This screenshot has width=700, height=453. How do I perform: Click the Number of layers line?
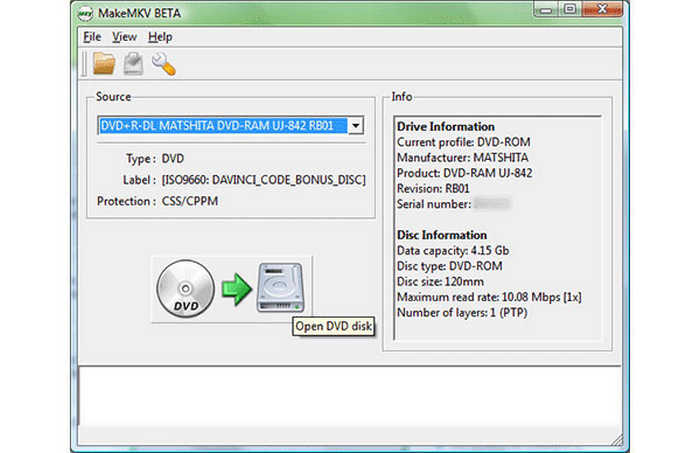[x=462, y=313]
